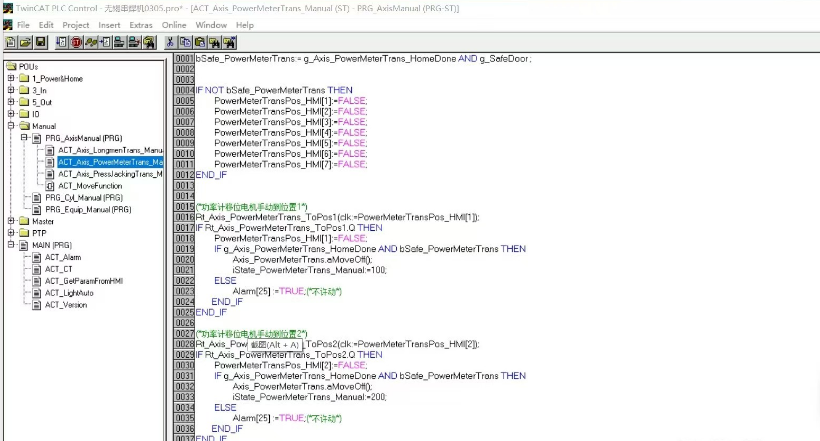Open the Project menu
The width and height of the screenshot is (820, 441).
(x=76, y=25)
